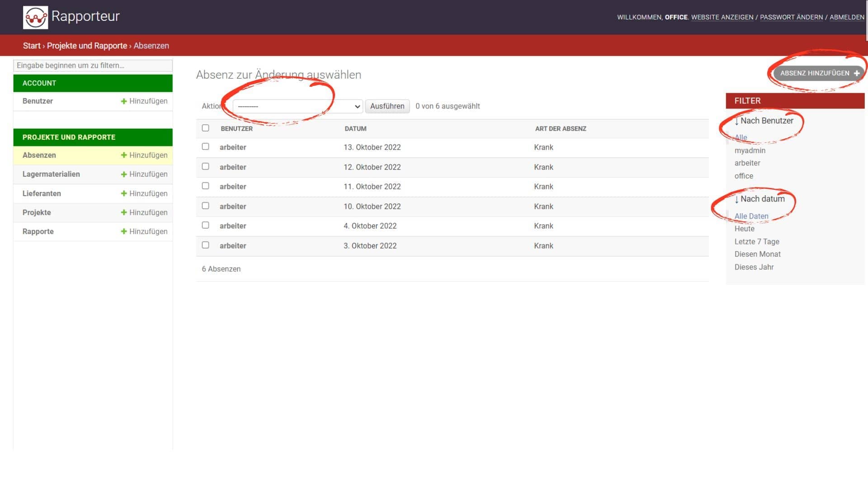Click the Abmelden link
The width and height of the screenshot is (868, 488).
pyautogui.click(x=846, y=17)
